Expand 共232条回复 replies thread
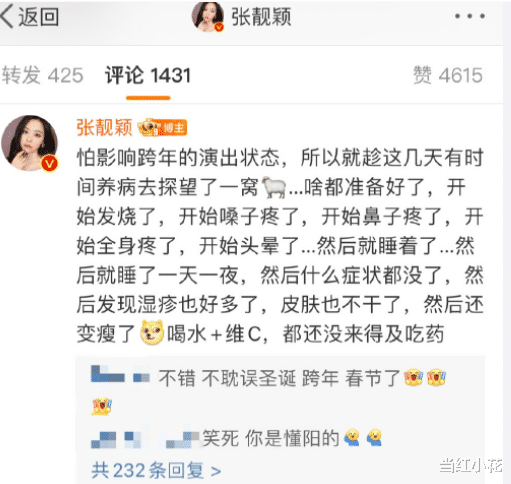 (x=156, y=470)
